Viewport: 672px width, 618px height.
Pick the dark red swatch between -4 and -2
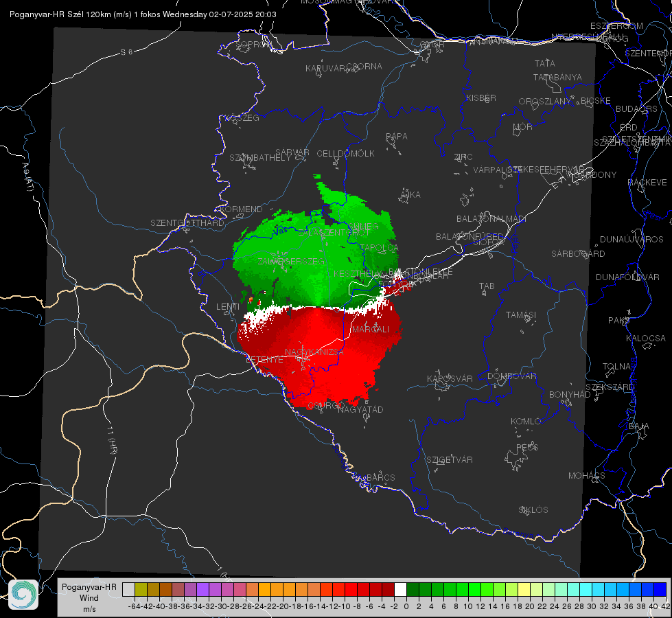pos(388,589)
